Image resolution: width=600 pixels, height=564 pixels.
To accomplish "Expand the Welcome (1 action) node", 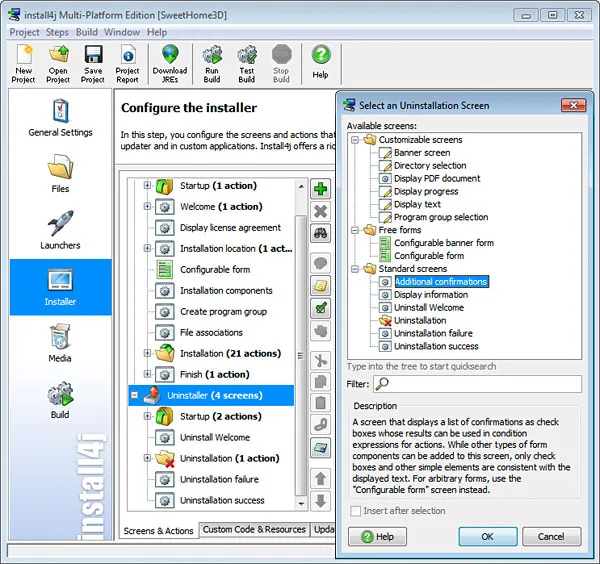I will pyautogui.click(x=147, y=207).
